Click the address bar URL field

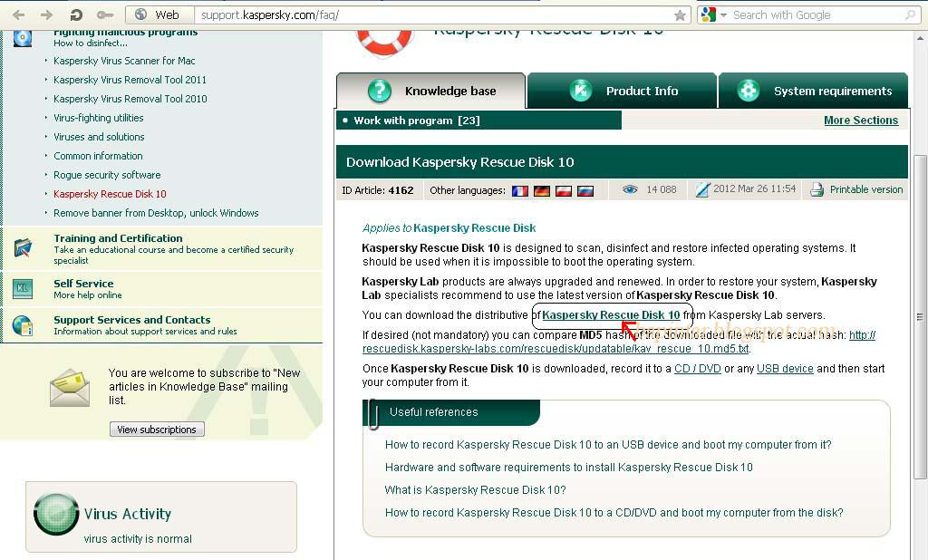(x=435, y=14)
